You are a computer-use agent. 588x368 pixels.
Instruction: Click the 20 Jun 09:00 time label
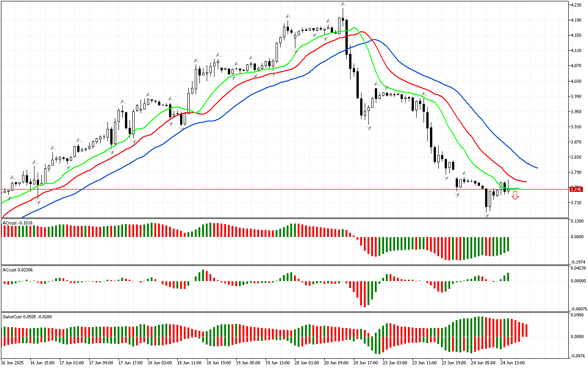tap(335, 362)
